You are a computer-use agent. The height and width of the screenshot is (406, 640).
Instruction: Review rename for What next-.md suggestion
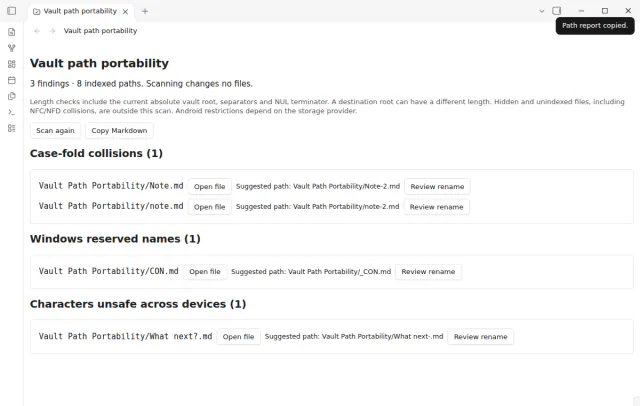tap(480, 337)
